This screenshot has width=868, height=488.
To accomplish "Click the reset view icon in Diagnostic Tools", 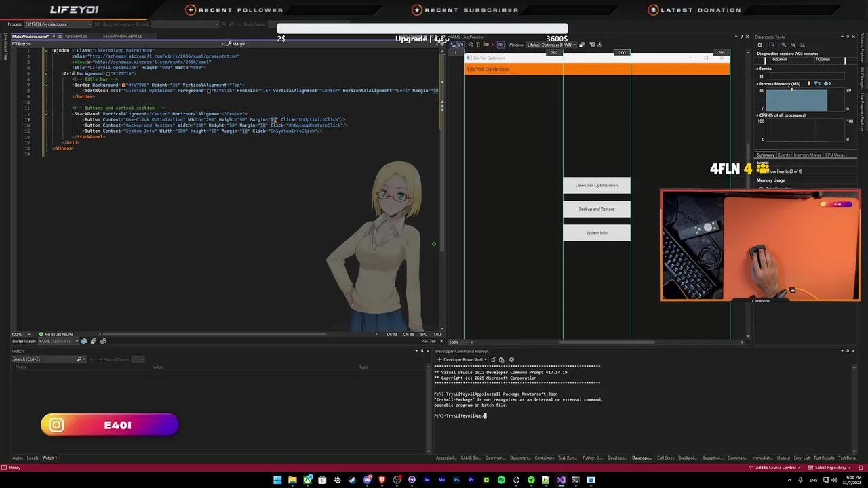I will [x=802, y=45].
